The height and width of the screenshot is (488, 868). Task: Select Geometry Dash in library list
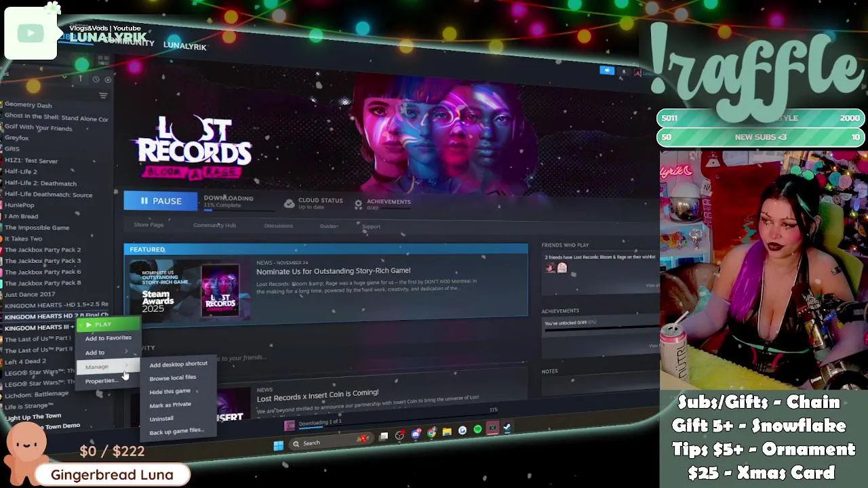pos(28,105)
